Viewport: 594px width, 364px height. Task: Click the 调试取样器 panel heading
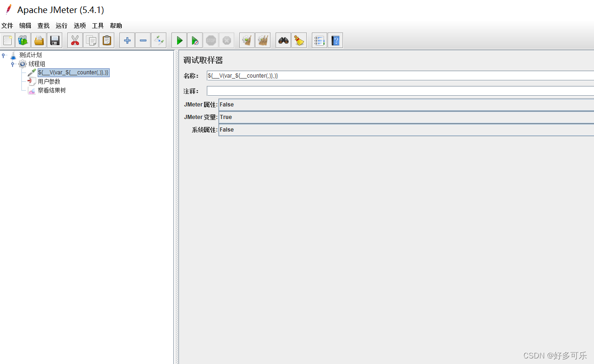tap(203, 60)
